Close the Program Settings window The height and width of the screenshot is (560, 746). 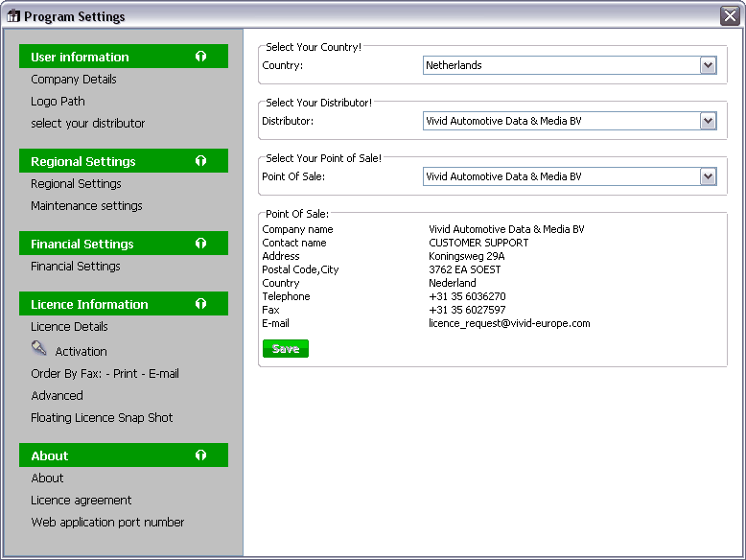tap(730, 15)
